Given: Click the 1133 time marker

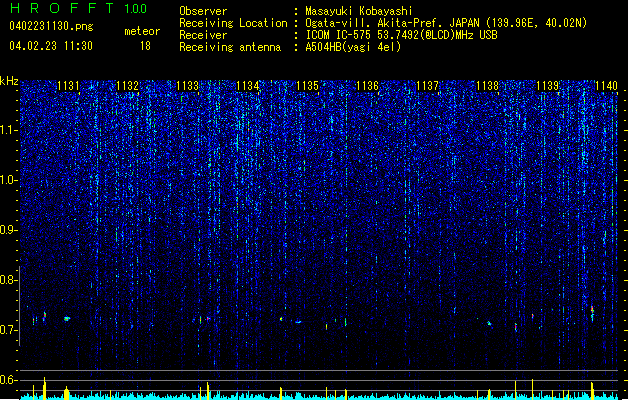Looking at the screenshot, I should tap(187, 86).
